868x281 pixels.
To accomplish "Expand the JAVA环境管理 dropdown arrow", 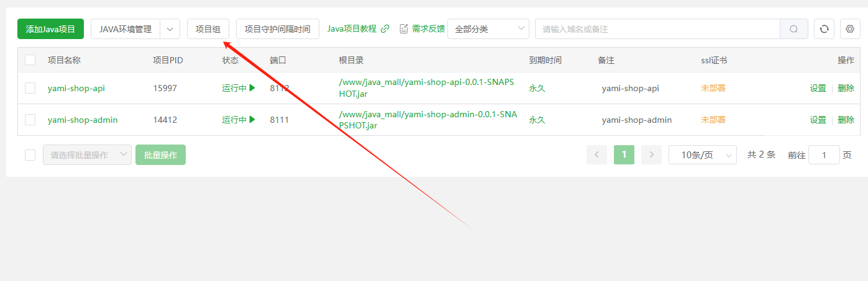I will [170, 29].
